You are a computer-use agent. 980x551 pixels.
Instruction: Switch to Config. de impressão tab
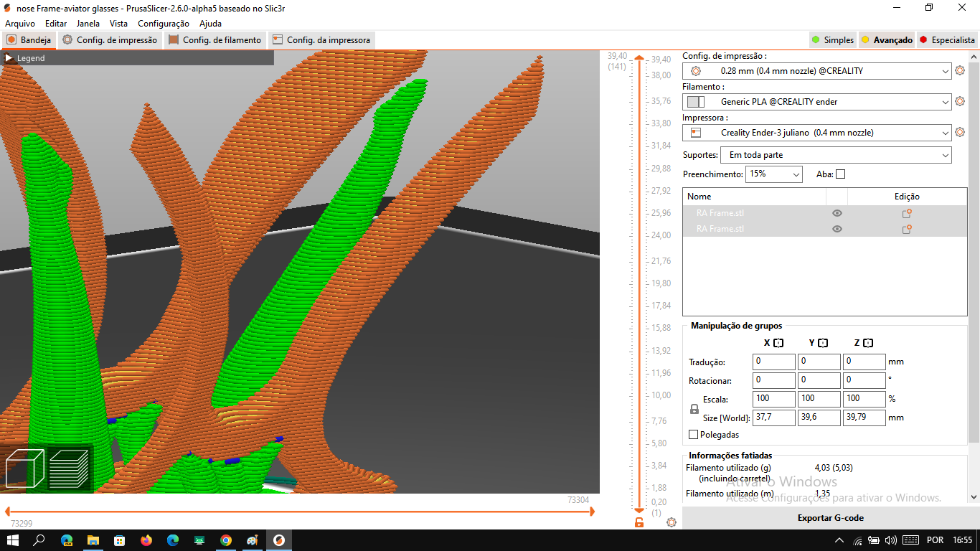point(110,40)
